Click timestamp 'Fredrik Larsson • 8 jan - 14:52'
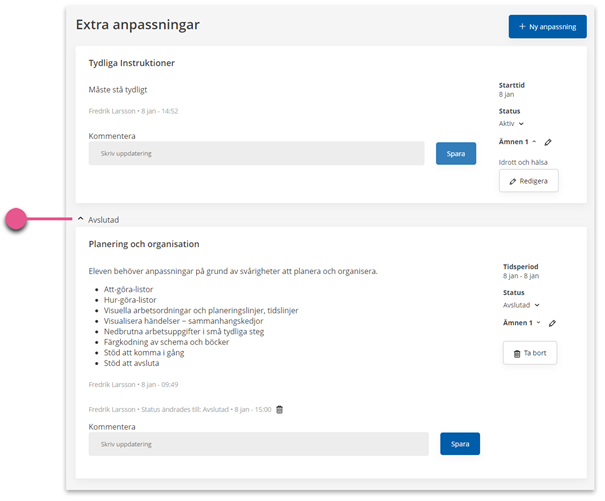The height and width of the screenshot is (501, 605). click(x=133, y=111)
